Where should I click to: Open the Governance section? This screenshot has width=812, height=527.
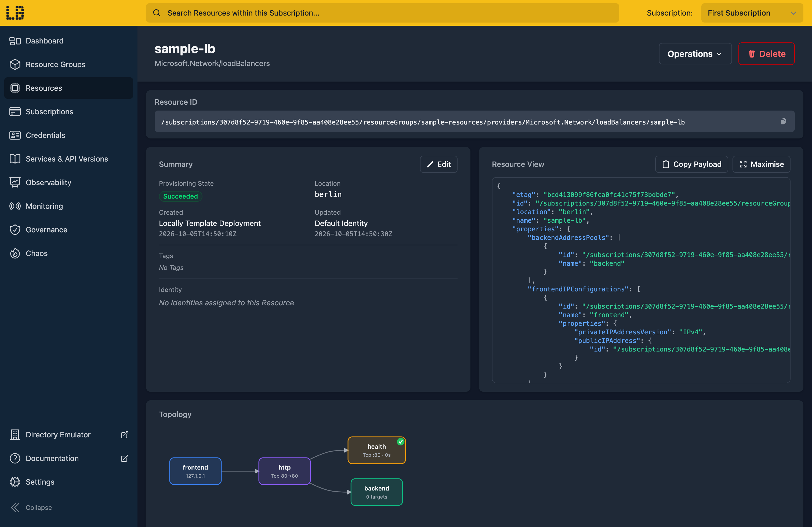(68, 230)
